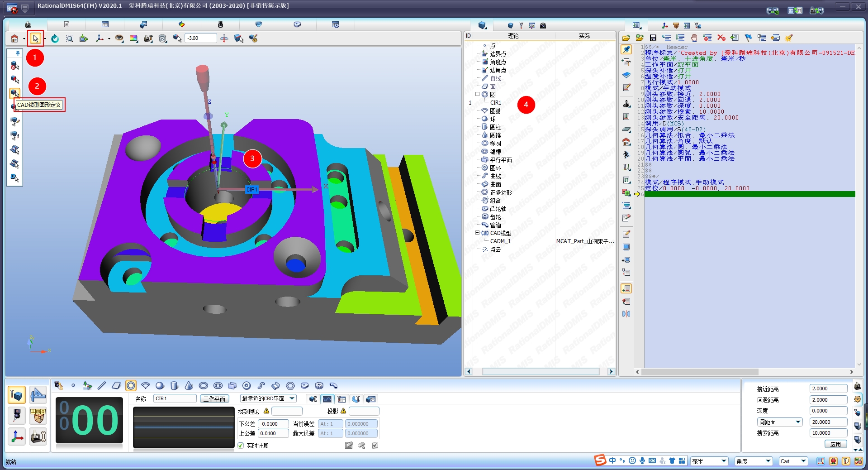Select the arrow pointer selection tool
The image size is (868, 470).
tap(35, 38)
